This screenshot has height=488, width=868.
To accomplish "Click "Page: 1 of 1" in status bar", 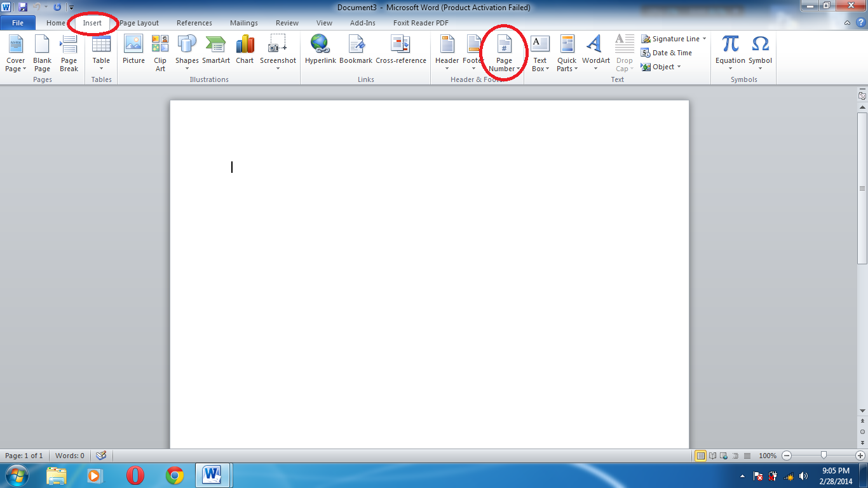I will [24, 456].
